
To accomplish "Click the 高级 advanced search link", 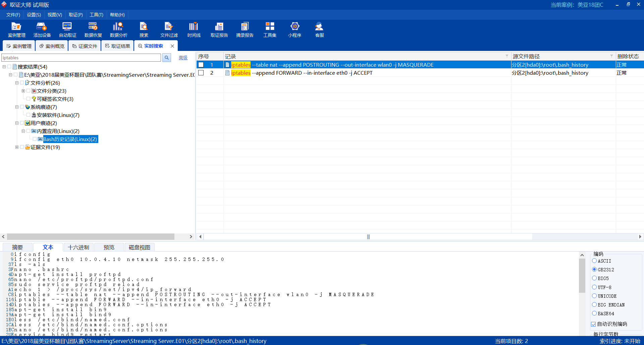I will (183, 58).
